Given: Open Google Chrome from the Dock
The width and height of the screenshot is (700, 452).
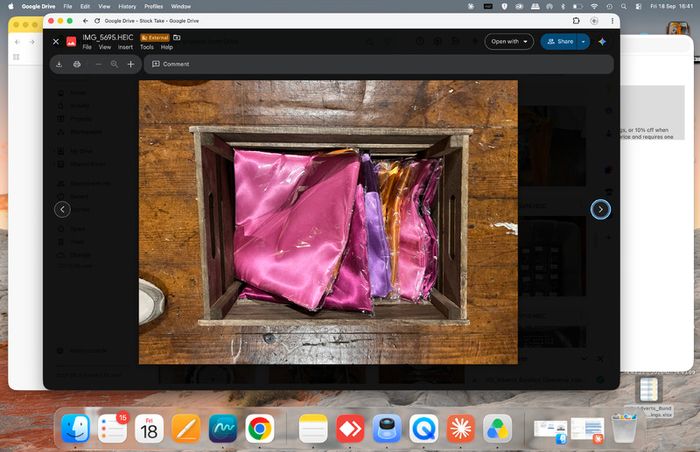Looking at the screenshot, I should coord(259,428).
